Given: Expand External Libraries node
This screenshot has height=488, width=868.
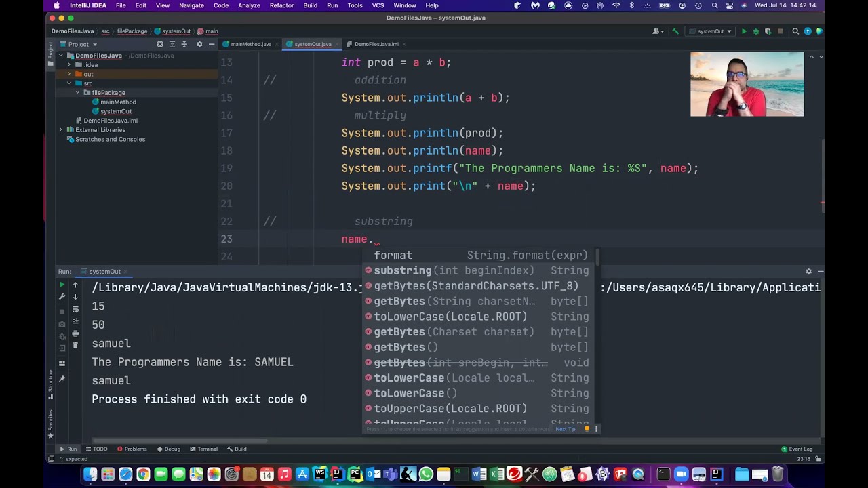Looking at the screenshot, I should (x=61, y=129).
